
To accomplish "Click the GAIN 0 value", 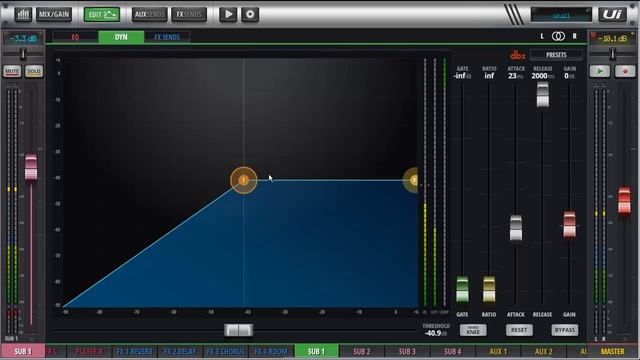I will pos(569,76).
